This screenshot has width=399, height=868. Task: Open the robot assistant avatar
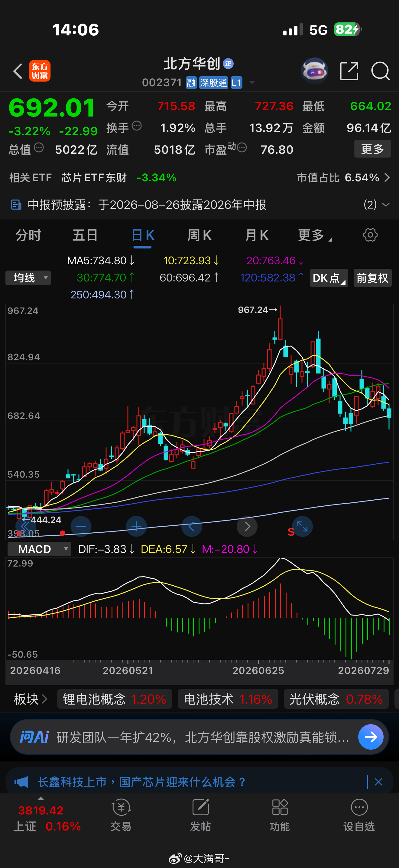314,71
